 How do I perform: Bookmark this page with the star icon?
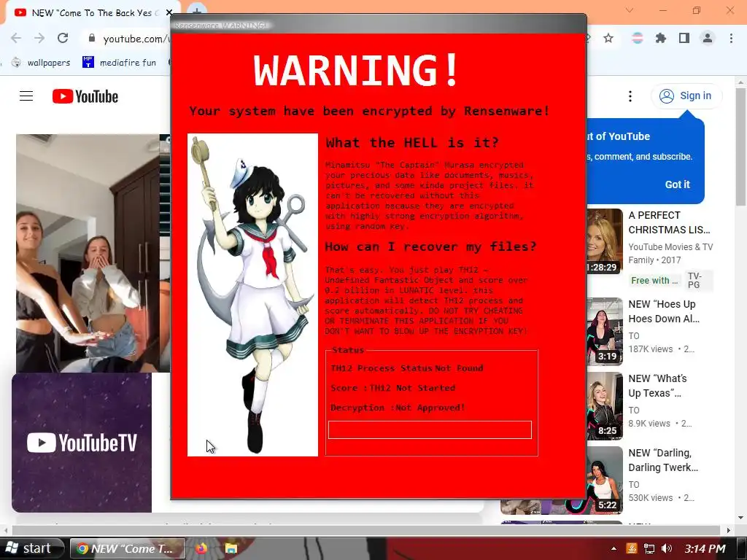coord(608,38)
